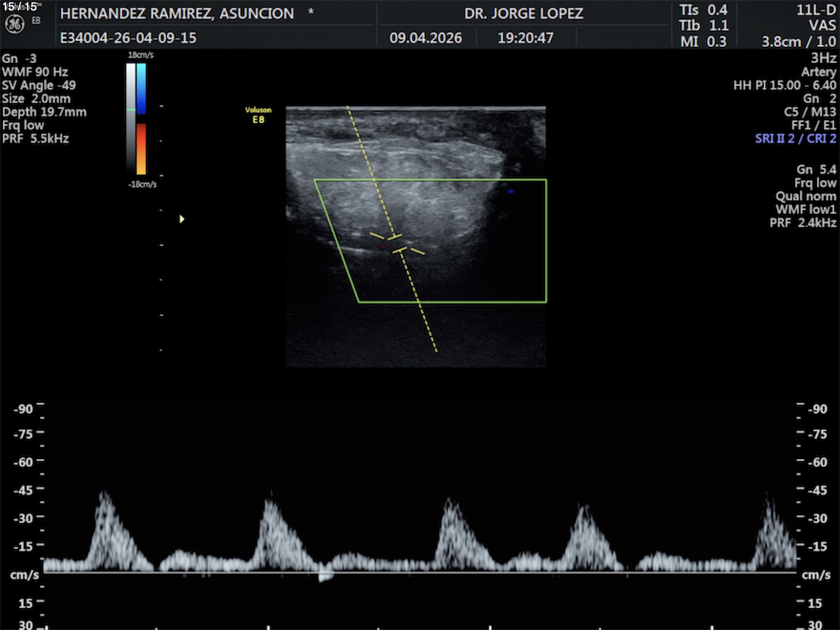Click the 11L-D probe label

816,10
